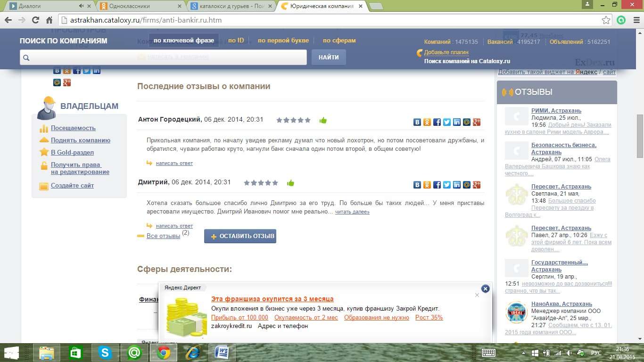644x362 pixels.
Task: Share Дмитрий's review on Twitter
Action: point(447,185)
